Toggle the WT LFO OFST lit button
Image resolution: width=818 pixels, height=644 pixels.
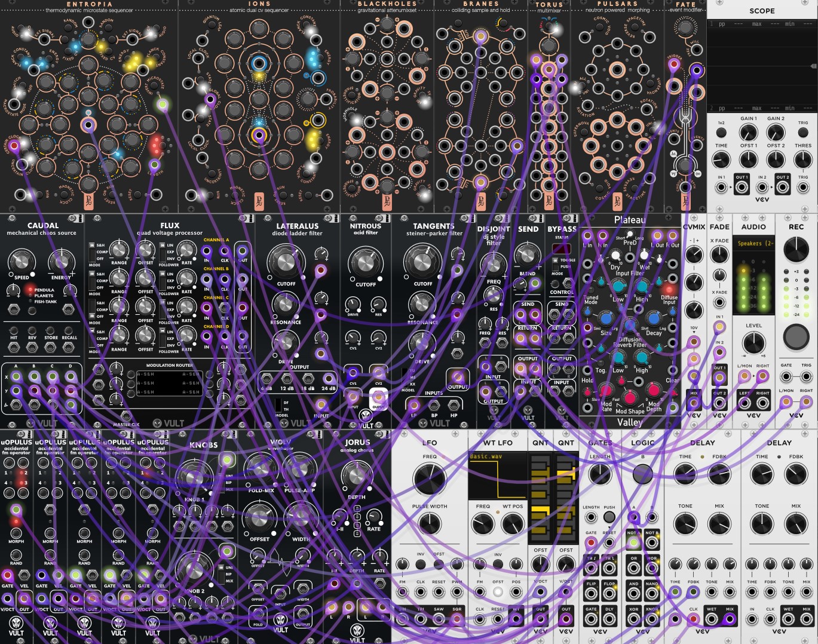(x=498, y=591)
